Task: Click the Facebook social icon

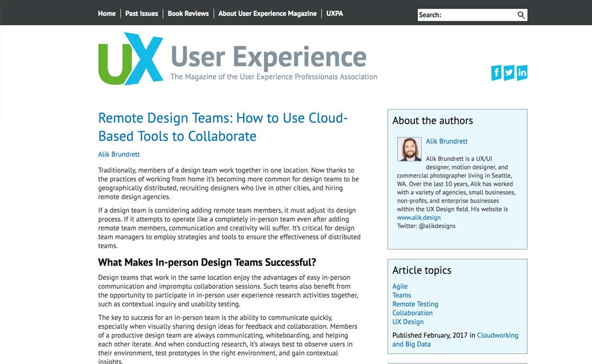Action: tap(496, 73)
